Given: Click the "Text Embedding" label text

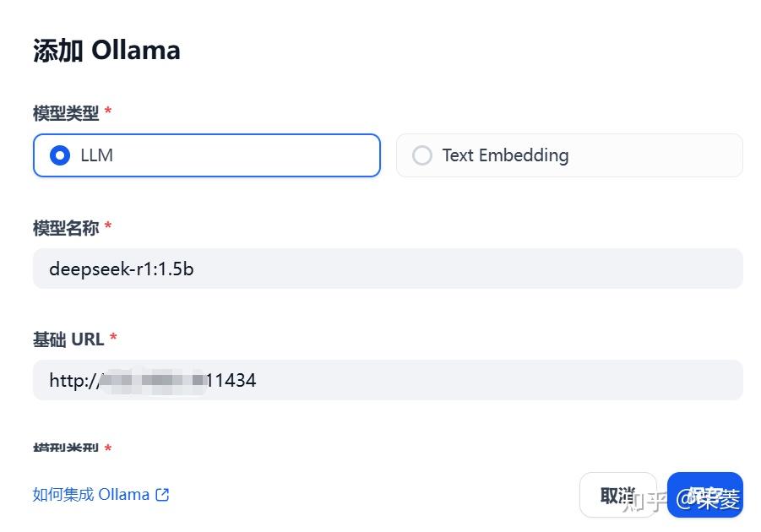Looking at the screenshot, I should (505, 155).
